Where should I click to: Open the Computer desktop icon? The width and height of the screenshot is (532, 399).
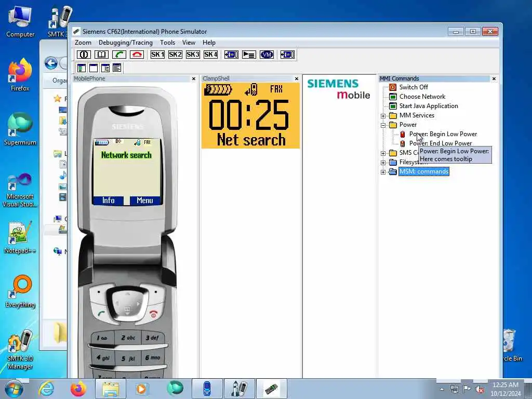pos(20,22)
